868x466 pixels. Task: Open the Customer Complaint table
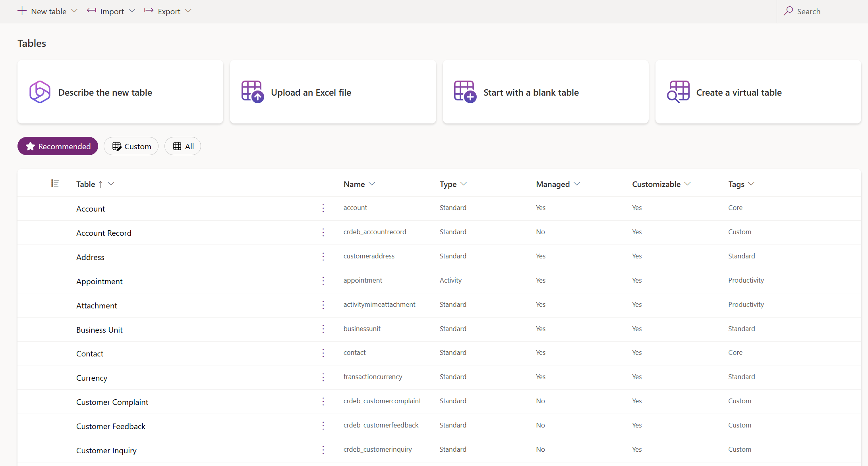(x=112, y=402)
